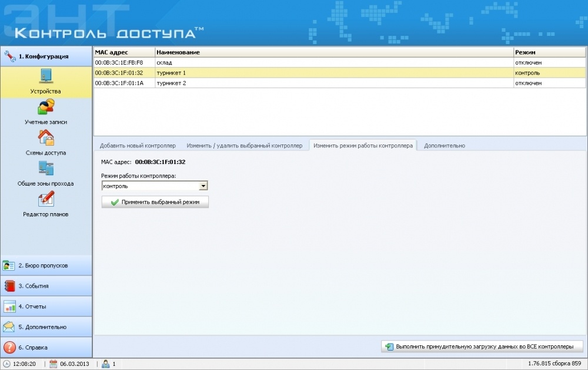Open the 6. Справка section

tap(46, 347)
